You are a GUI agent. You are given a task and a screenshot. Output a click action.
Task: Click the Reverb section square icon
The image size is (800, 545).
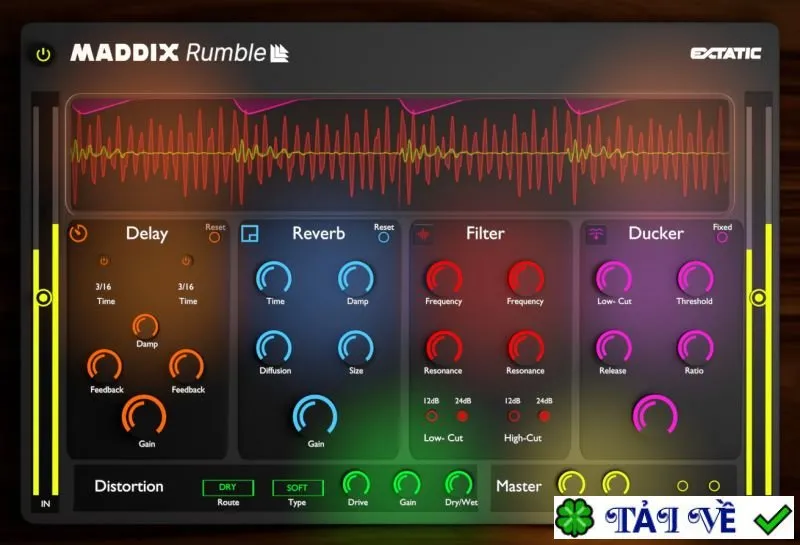[x=249, y=234]
